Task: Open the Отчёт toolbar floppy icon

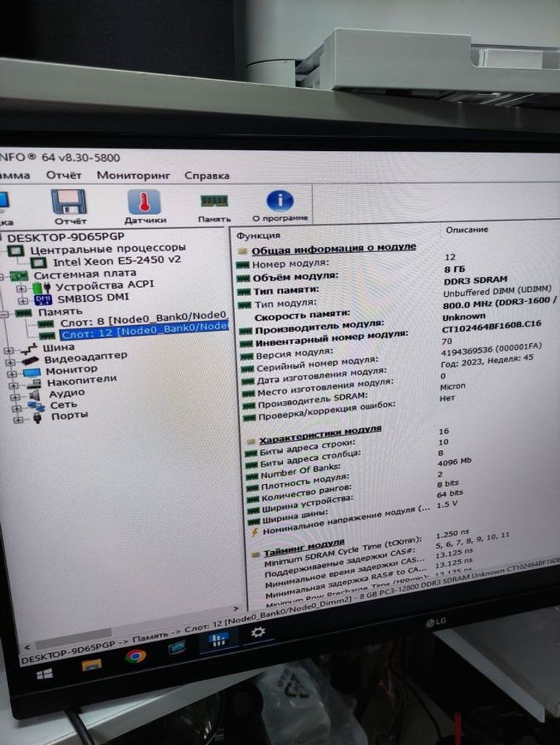Action: [x=69, y=207]
